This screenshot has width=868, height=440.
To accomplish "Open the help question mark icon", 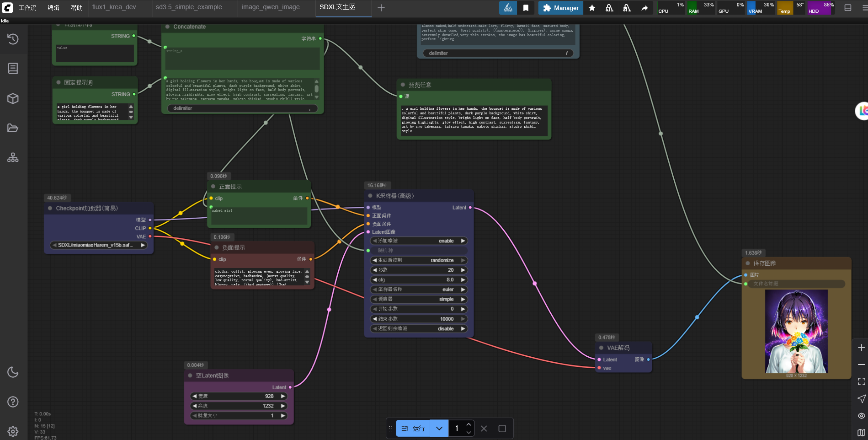I will [13, 402].
